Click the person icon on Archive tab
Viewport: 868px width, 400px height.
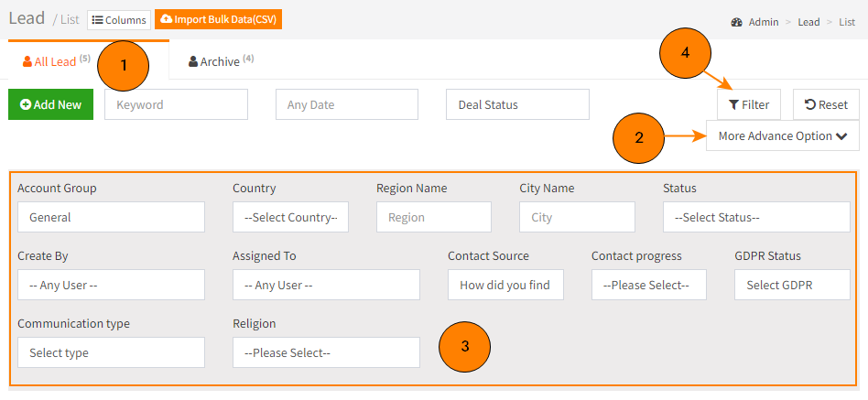(x=193, y=61)
